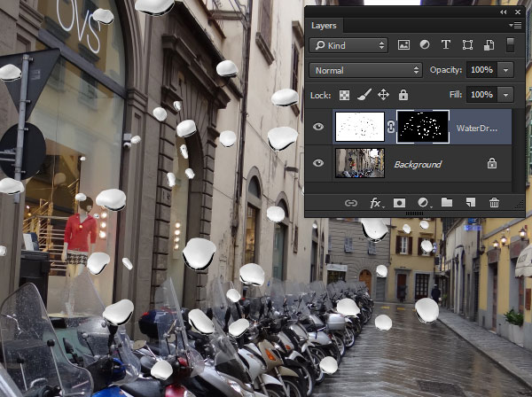Click the lock transparent pixels icon

[x=345, y=95]
